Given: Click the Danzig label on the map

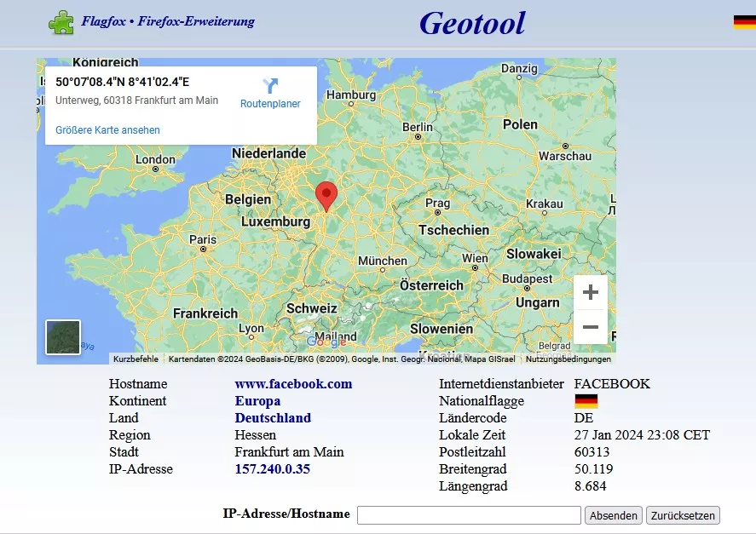Looking at the screenshot, I should click(519, 68).
